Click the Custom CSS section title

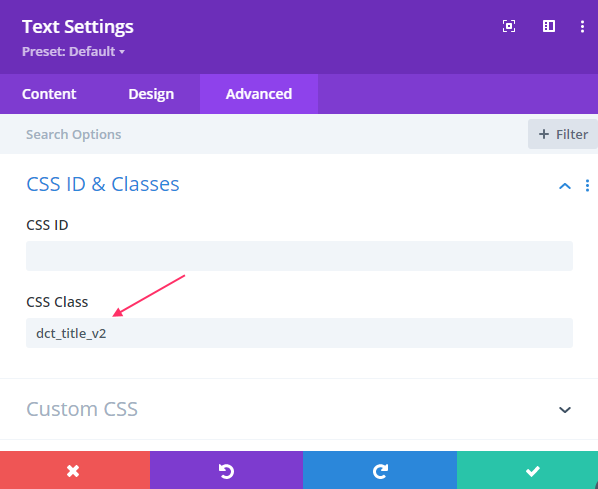click(x=82, y=409)
